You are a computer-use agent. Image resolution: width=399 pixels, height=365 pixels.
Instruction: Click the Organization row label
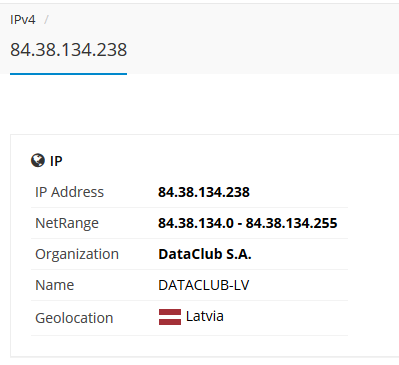click(x=77, y=254)
